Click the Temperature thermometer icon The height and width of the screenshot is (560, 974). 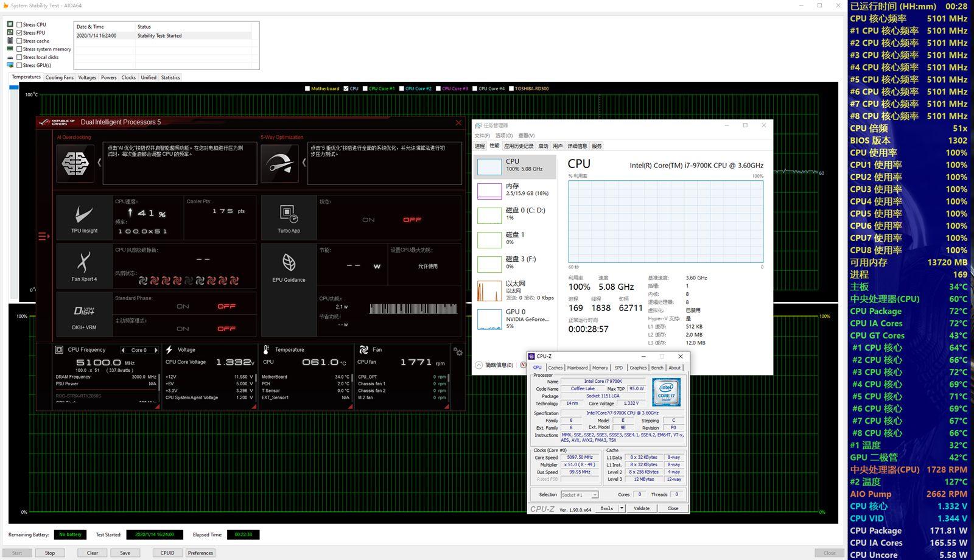click(266, 349)
